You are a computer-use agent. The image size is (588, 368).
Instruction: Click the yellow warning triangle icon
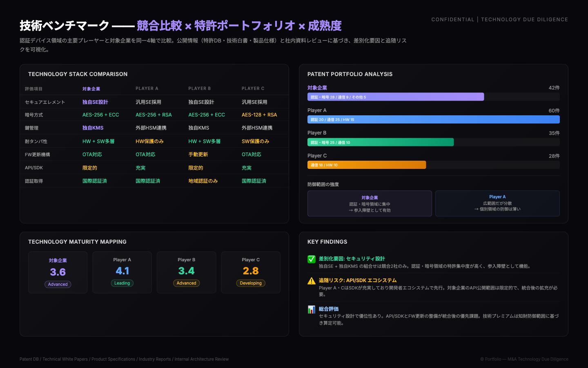click(311, 281)
